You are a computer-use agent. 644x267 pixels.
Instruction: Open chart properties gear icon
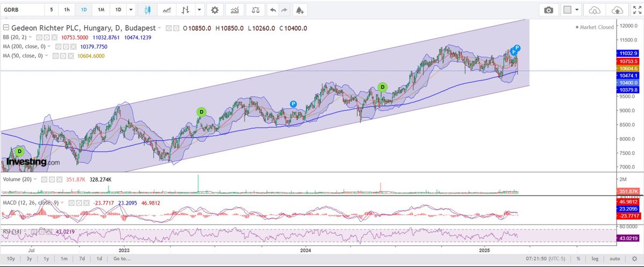(x=215, y=10)
